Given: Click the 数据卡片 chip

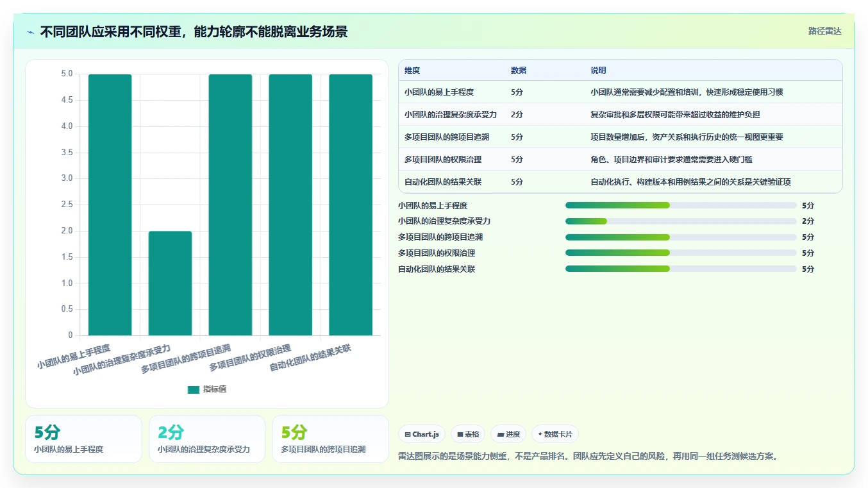Looking at the screenshot, I should pyautogui.click(x=555, y=434).
